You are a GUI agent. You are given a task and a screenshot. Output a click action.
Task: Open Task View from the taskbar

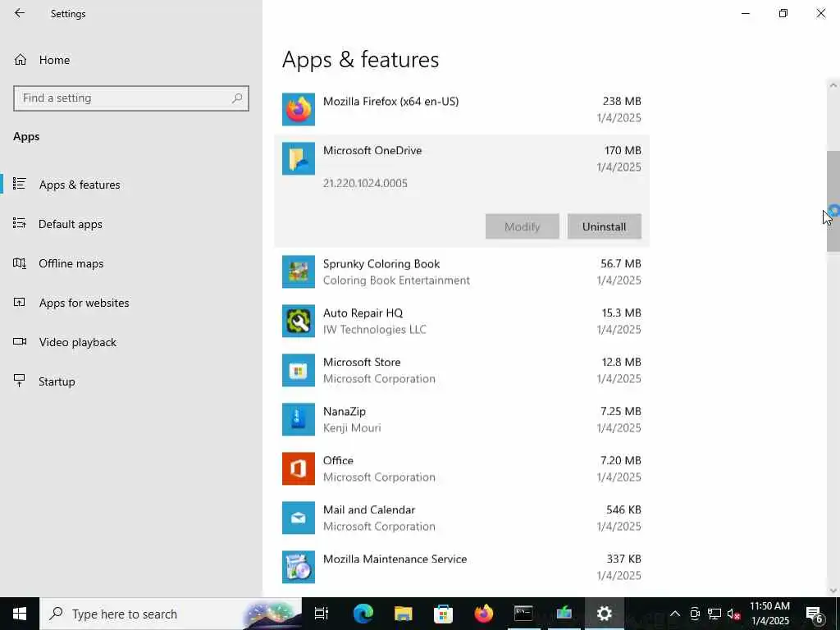tap(321, 614)
